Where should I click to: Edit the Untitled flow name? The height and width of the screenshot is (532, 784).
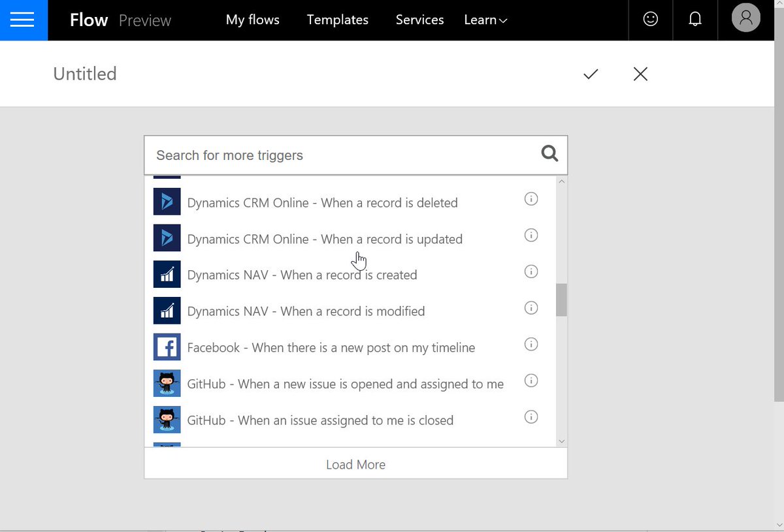point(85,74)
